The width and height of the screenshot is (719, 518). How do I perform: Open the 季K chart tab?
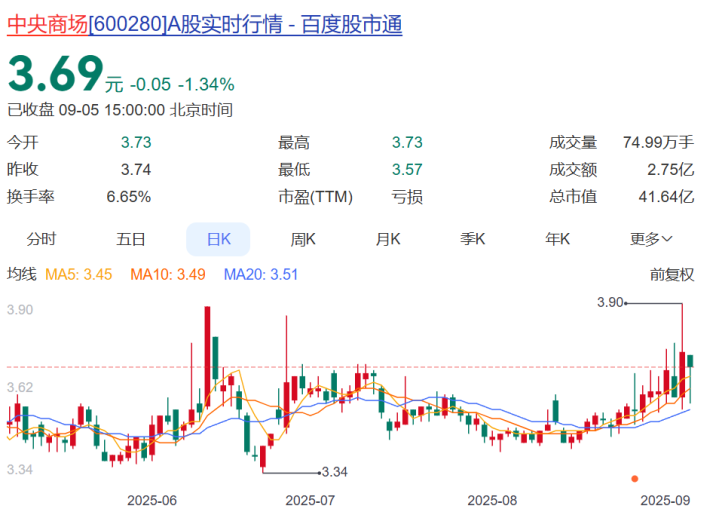coord(473,239)
